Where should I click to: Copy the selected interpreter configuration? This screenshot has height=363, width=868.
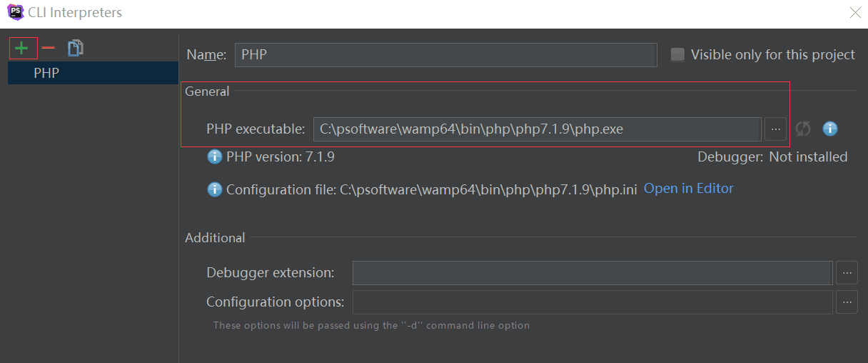point(76,48)
